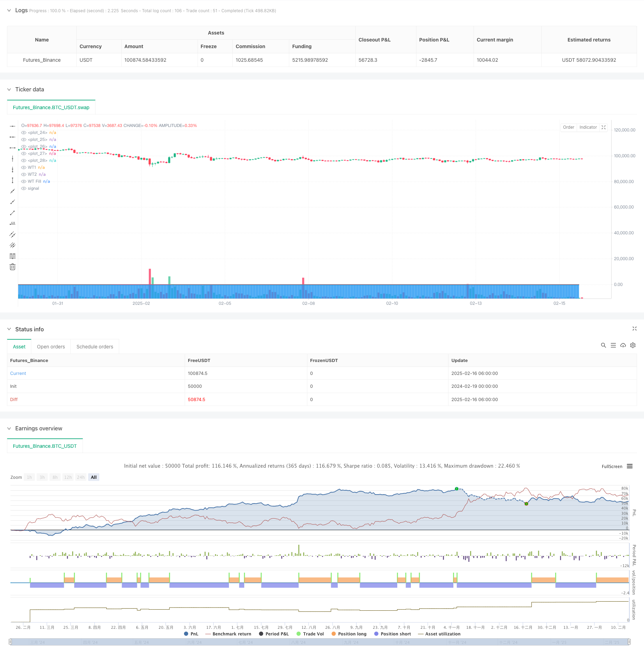Screen dimensions: 644x656
Task: Click FullScreen on earnings chart
Action: 612,467
